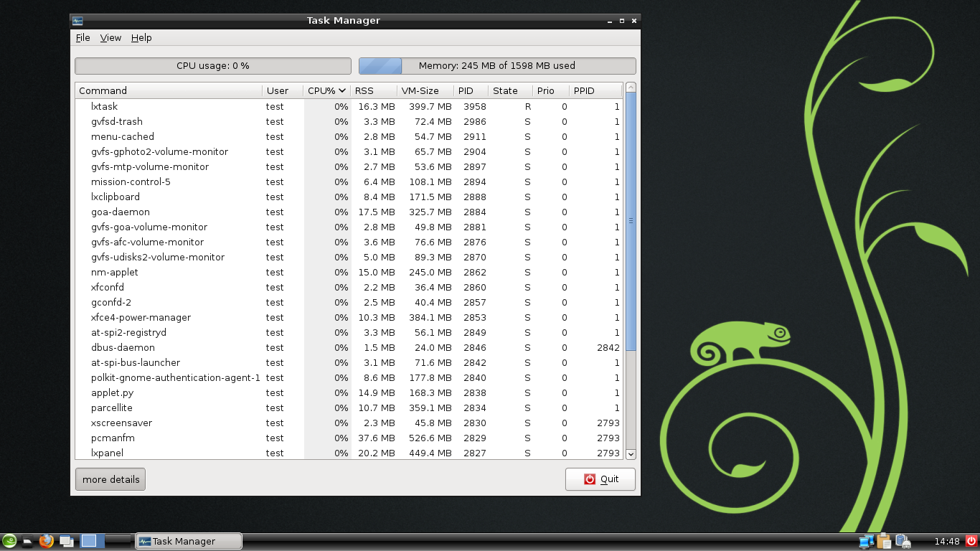Image resolution: width=980 pixels, height=551 pixels.
Task: Click the red logout power icon
Action: (x=971, y=541)
